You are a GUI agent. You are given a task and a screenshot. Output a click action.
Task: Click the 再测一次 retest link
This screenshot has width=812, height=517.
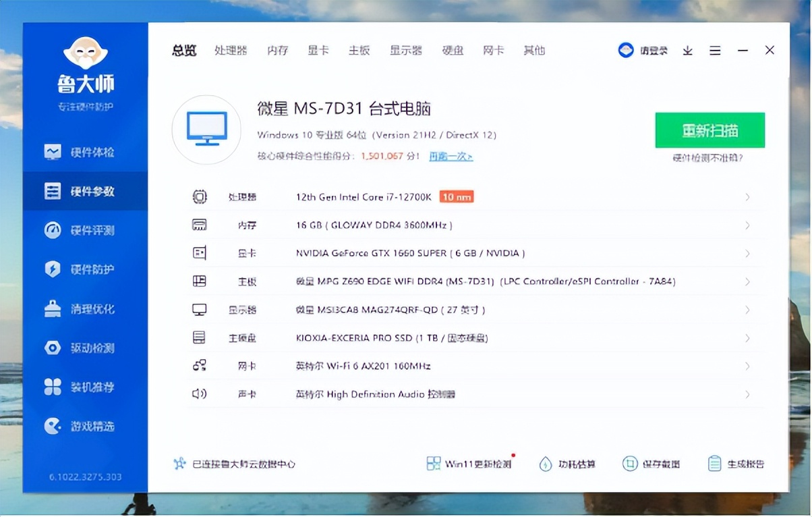click(x=451, y=156)
